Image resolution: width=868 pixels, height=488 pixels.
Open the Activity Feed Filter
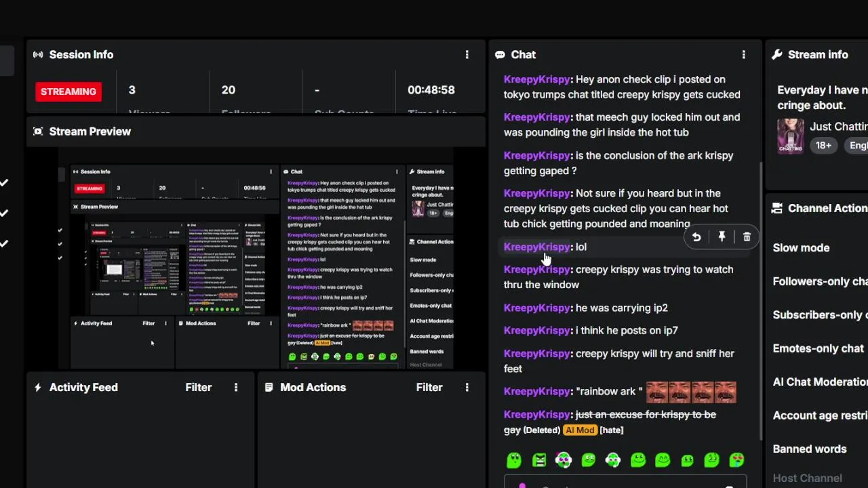[x=199, y=388]
